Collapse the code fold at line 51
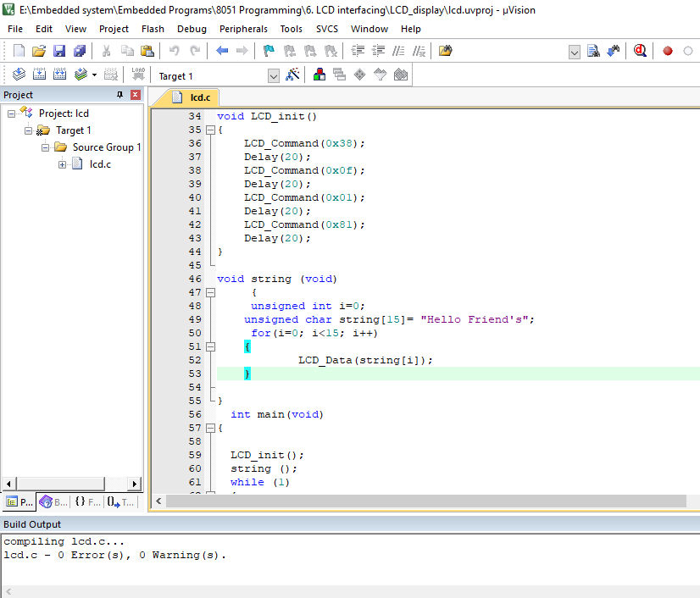The image size is (700, 598). tap(211, 346)
